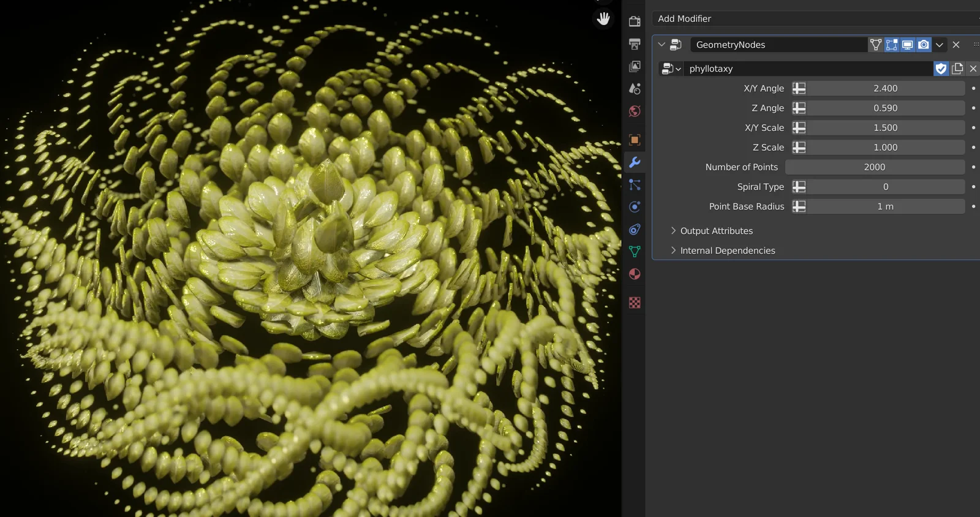This screenshot has height=517, width=980.
Task: Open the Material properties tab
Action: point(635,274)
